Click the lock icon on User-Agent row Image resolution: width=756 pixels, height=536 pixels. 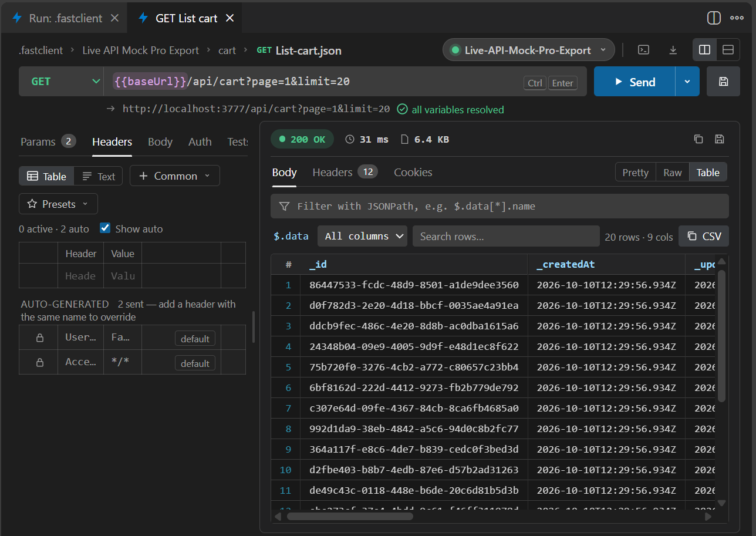click(x=40, y=338)
